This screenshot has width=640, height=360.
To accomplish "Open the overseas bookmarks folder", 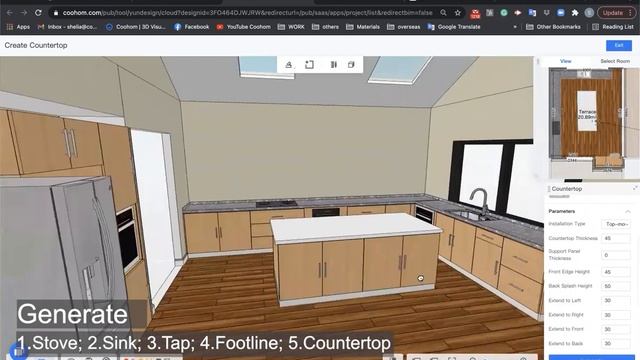I will click(x=403, y=27).
